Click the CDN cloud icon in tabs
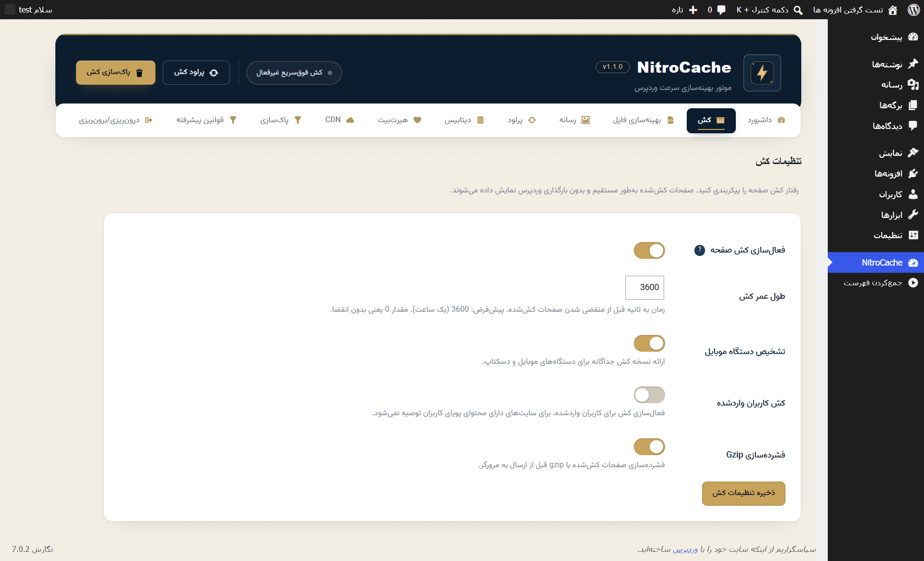 coord(350,120)
